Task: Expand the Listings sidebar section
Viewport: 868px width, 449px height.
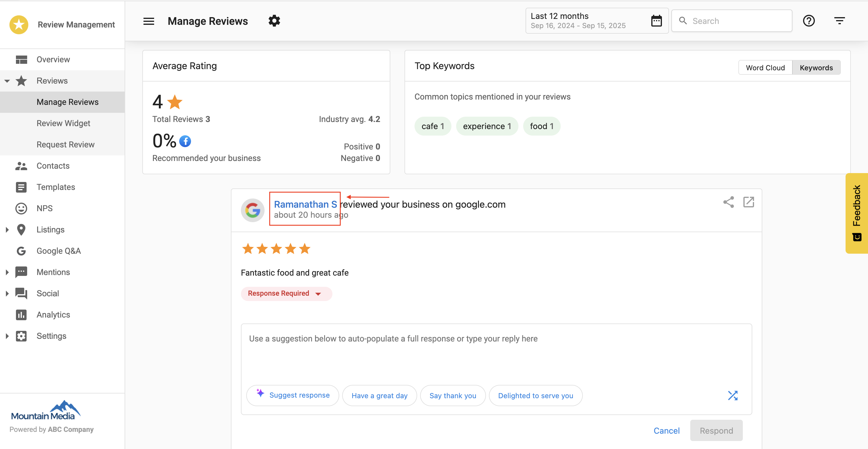Action: click(7, 230)
